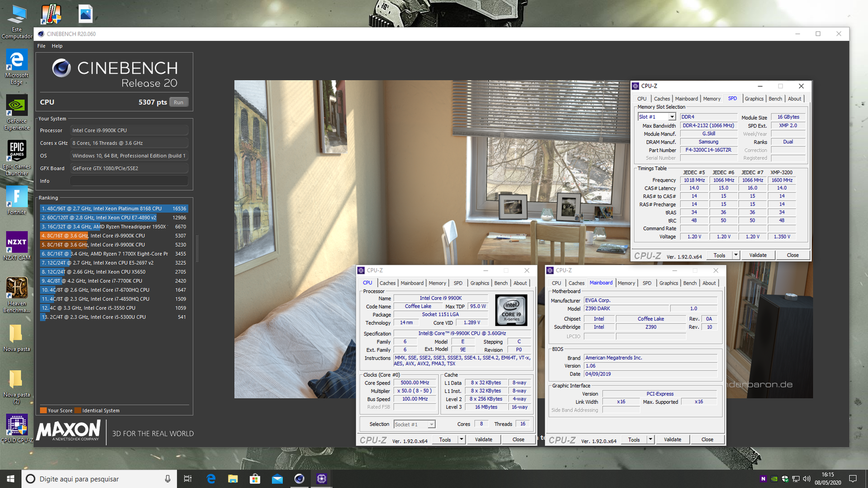The height and width of the screenshot is (488, 868).
Task: Select Xeon CPU E7-4890 v2 ranking row
Action: tap(114, 218)
